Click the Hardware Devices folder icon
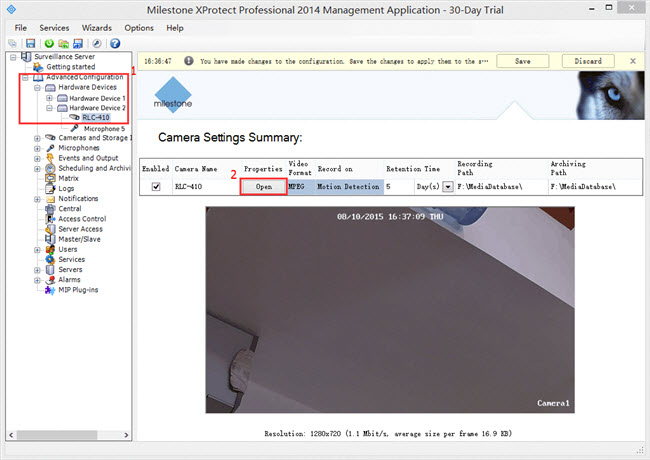The height and width of the screenshot is (460, 650). click(50, 87)
